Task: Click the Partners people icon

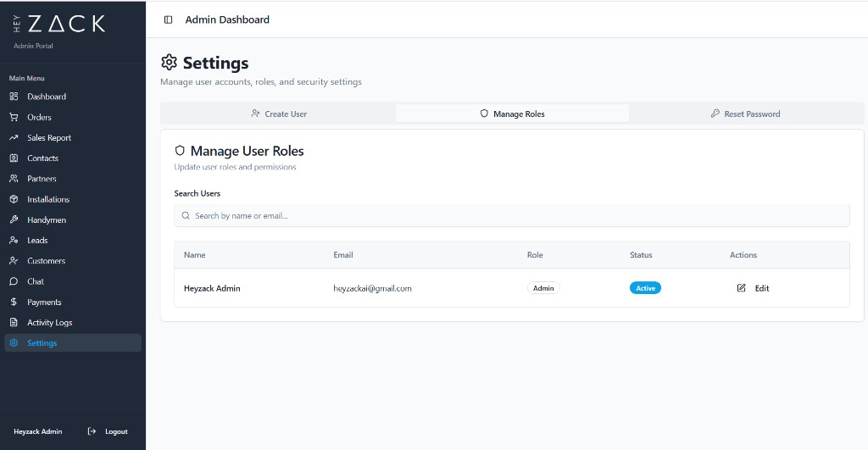Action: click(x=14, y=178)
